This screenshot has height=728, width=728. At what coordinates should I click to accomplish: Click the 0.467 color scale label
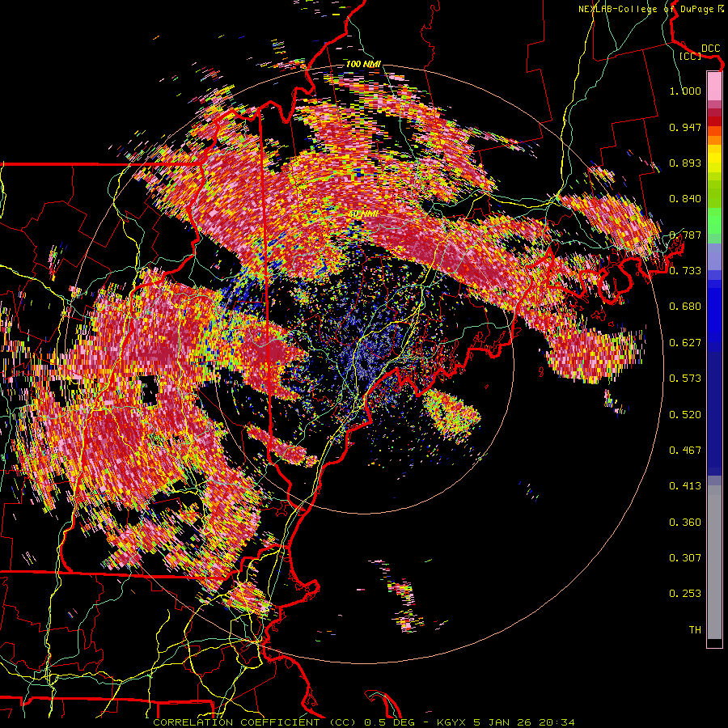685,451
